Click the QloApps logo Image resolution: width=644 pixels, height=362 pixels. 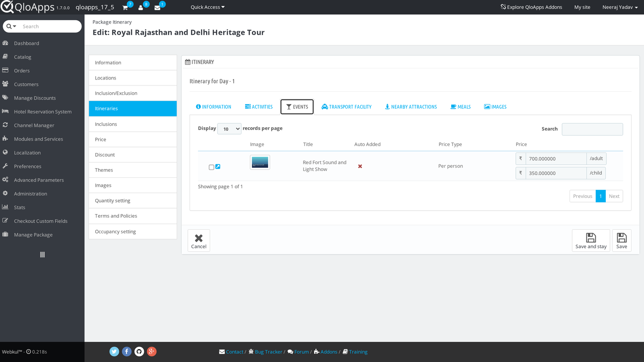(27, 7)
